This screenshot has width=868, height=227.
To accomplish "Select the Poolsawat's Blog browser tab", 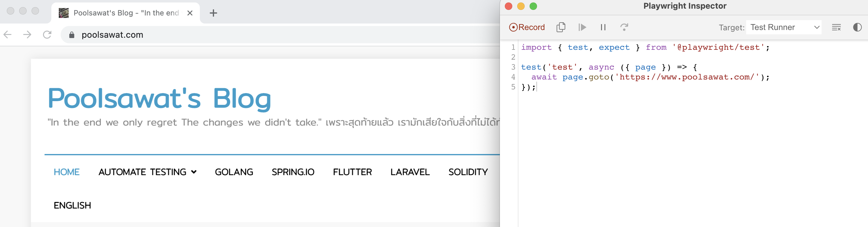I will click(125, 13).
